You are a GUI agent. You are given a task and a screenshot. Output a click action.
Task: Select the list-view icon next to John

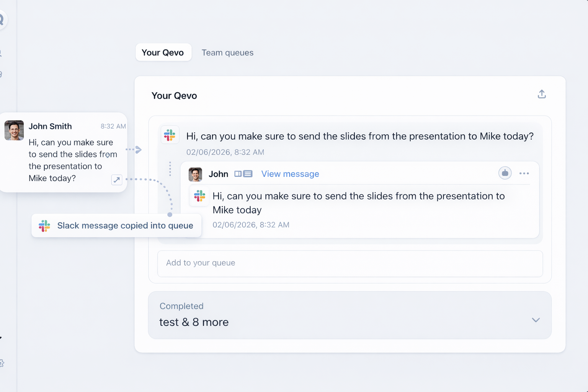(247, 173)
